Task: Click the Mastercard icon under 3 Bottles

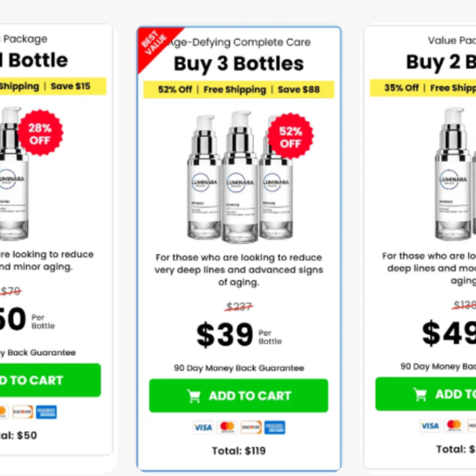Action: click(227, 427)
